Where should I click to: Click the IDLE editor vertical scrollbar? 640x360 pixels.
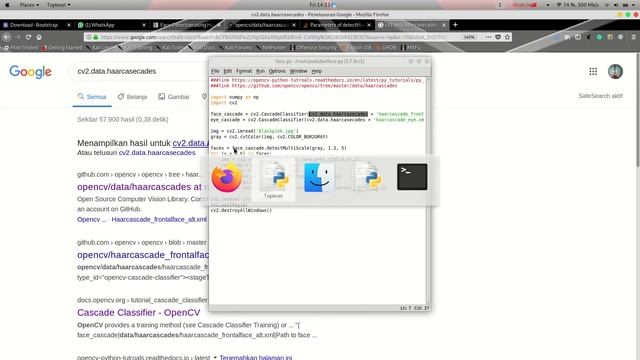point(428,190)
